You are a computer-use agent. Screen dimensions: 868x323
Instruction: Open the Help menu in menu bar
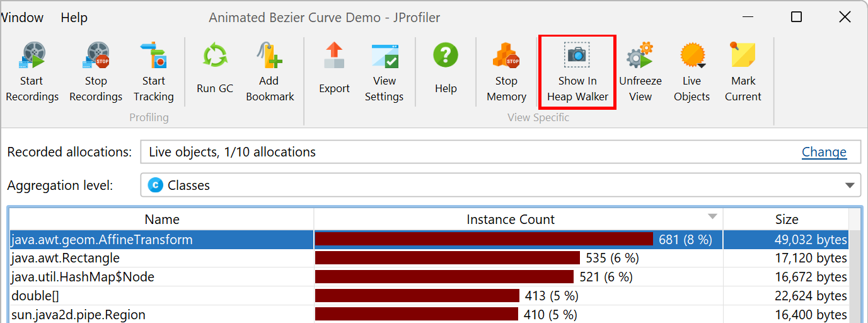pyautogui.click(x=74, y=18)
